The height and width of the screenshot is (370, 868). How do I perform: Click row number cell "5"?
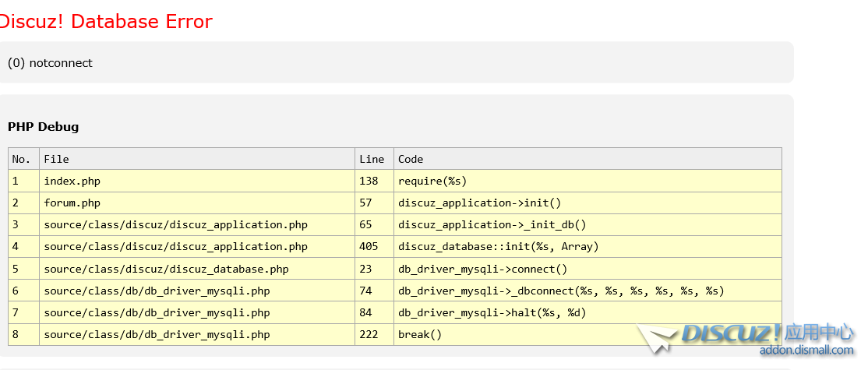[x=24, y=269]
